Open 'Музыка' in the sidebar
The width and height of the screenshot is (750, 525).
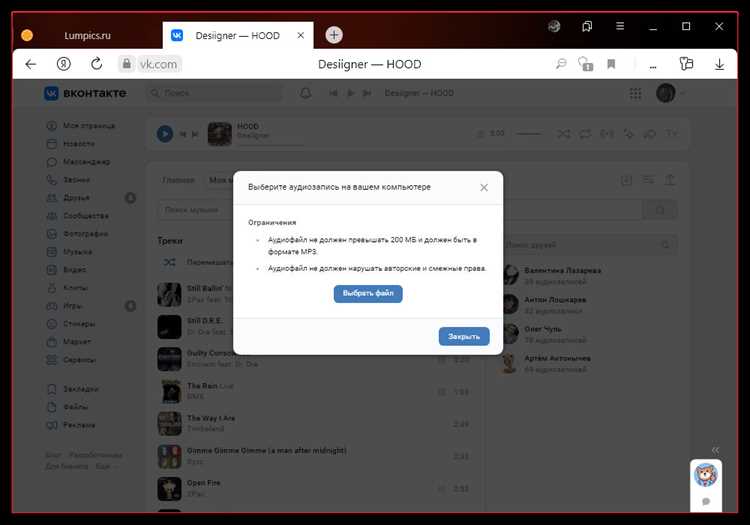point(69,252)
